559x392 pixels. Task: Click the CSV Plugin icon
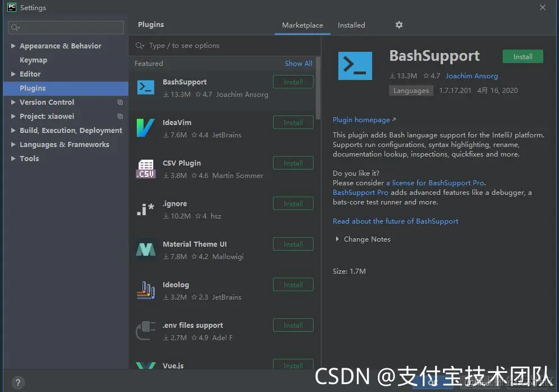[x=146, y=169]
